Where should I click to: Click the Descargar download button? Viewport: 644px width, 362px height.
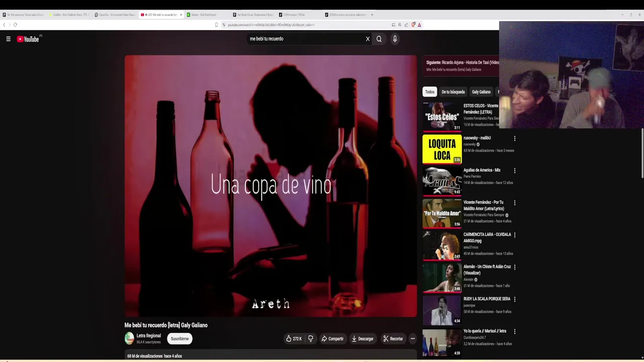click(x=363, y=339)
